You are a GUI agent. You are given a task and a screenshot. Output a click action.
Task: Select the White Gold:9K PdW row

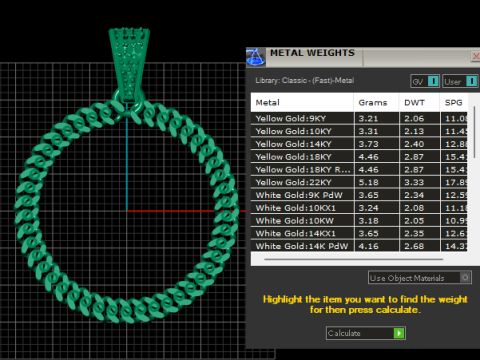pos(359,195)
